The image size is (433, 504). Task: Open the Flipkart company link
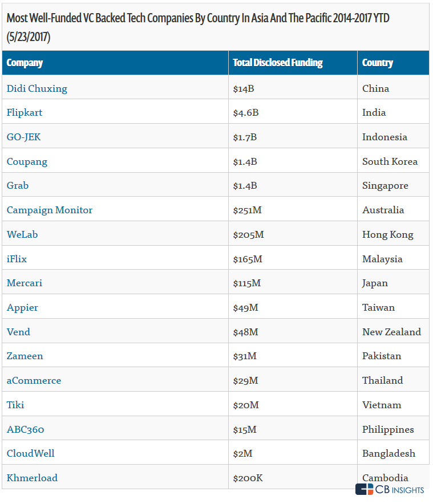(x=25, y=112)
